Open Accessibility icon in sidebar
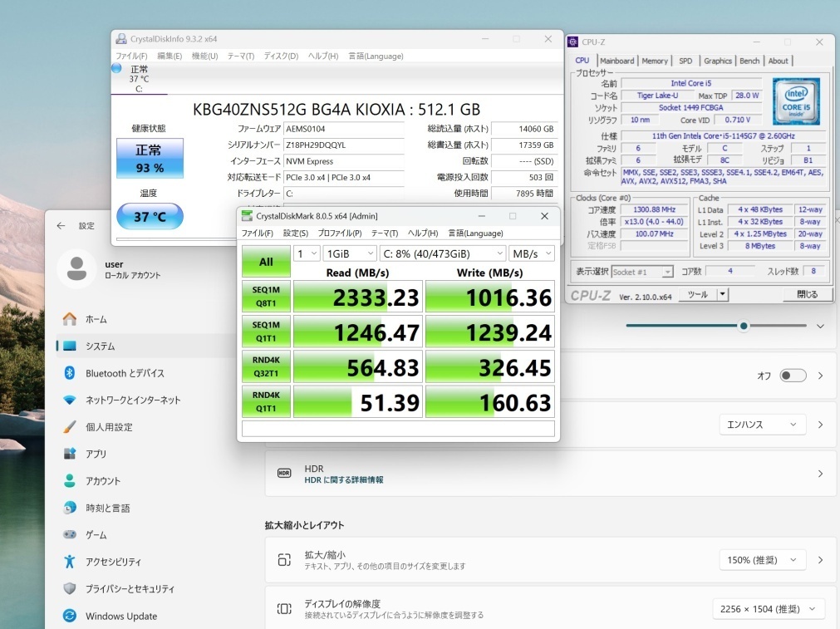840x629 pixels. [70, 562]
